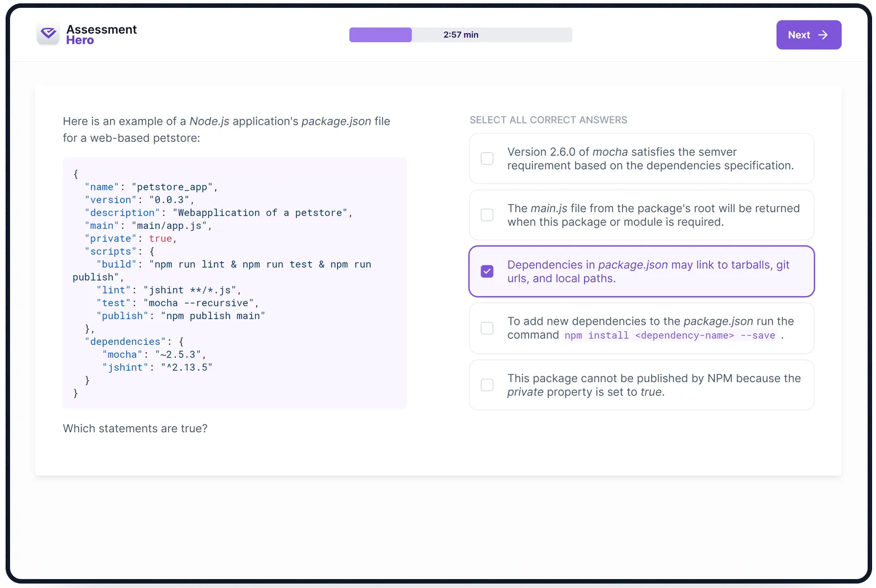Click the "main": "main/app.js" code line
The height and width of the screenshot is (588, 876).
pyautogui.click(x=148, y=225)
